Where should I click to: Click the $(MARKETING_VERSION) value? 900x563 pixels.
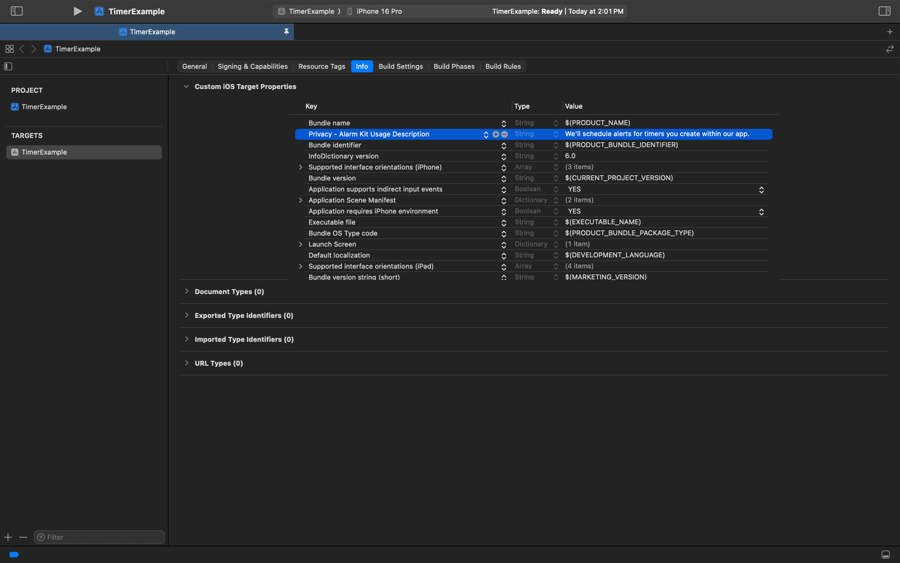606,277
